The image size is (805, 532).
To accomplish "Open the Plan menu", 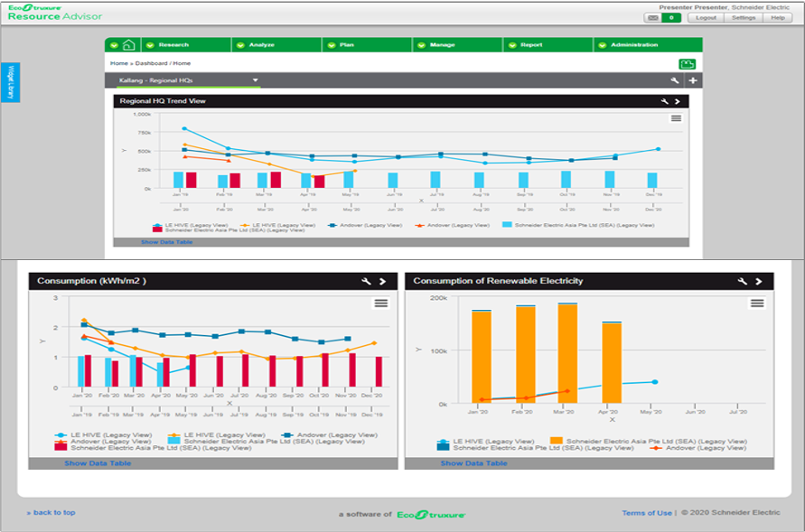I will (x=367, y=45).
